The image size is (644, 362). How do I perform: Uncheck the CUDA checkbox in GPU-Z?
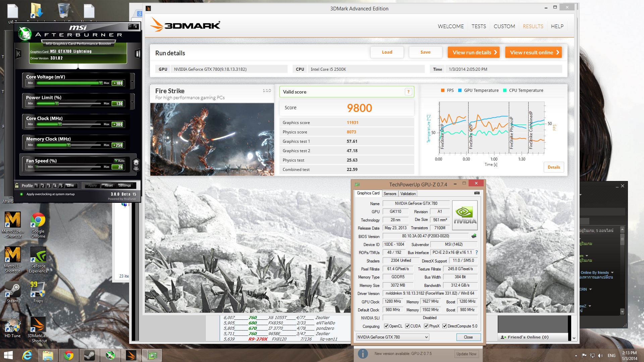(407, 326)
